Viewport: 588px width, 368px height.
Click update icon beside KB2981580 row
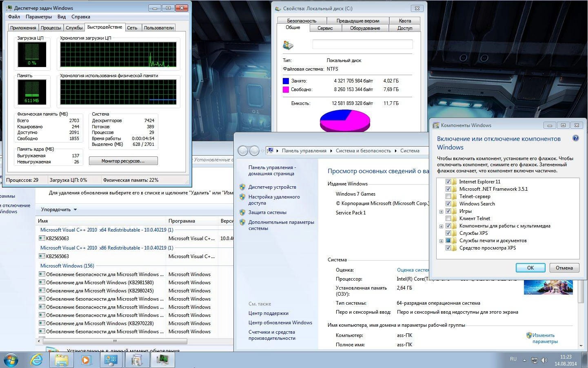42,282
